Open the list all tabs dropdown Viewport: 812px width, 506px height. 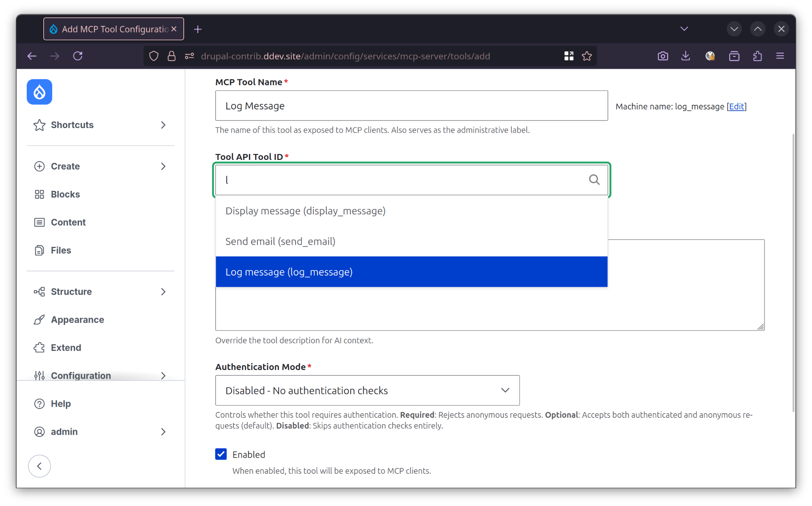[684, 29]
